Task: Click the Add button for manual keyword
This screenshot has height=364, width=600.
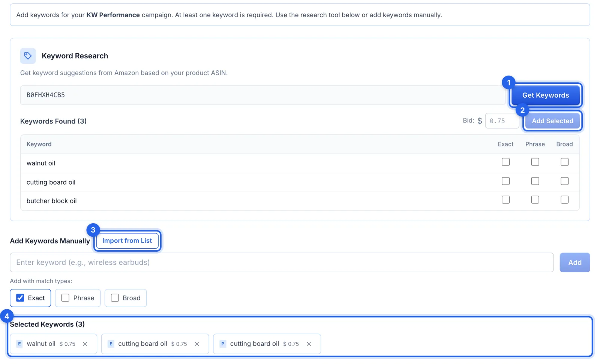Action: pyautogui.click(x=574, y=263)
